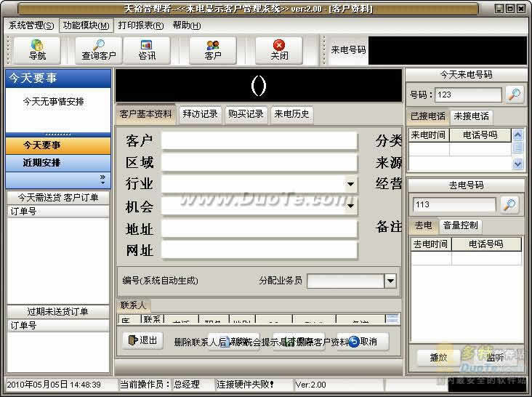Screen dimensions: 532x397
Task: Click the 查询客户 magnifier toolbar button
Action: tap(99, 50)
